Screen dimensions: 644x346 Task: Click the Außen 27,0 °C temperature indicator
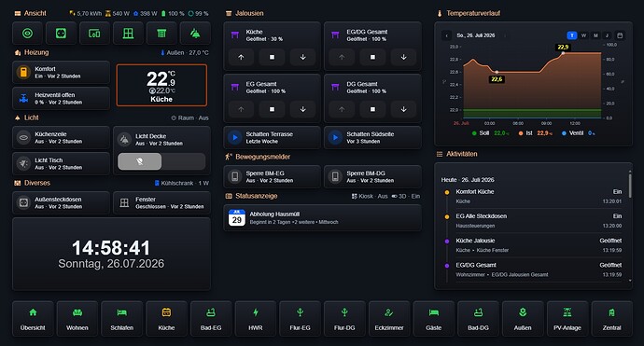pos(185,52)
